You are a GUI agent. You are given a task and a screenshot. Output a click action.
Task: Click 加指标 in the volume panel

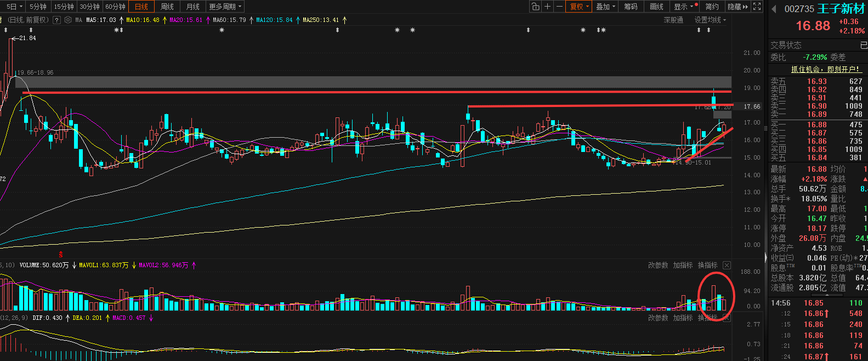pyautogui.click(x=683, y=265)
